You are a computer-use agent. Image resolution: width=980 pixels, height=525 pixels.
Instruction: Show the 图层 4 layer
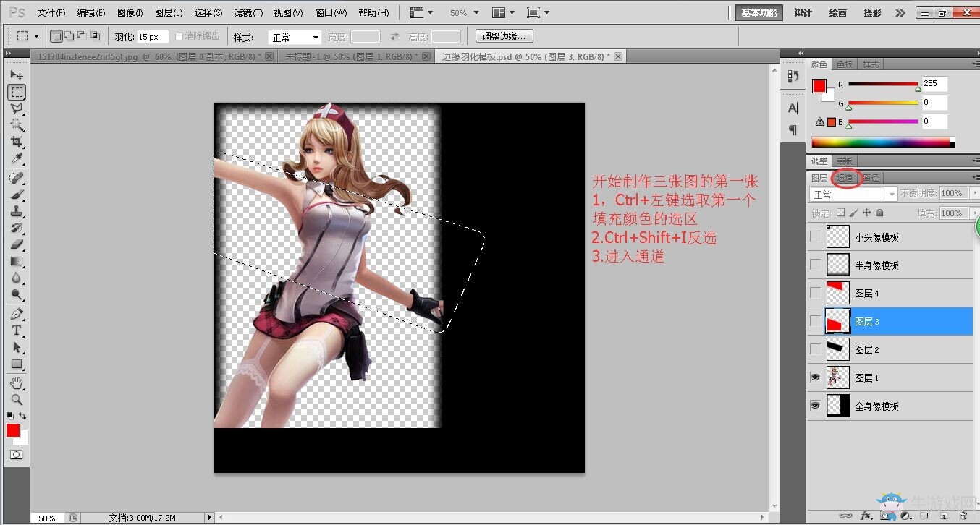[816, 293]
